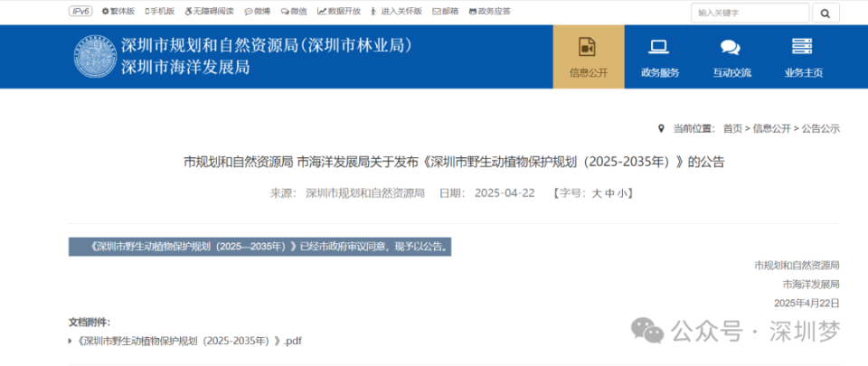Set font size to large 大
Viewport: 868px width, 366px height.
(x=596, y=193)
